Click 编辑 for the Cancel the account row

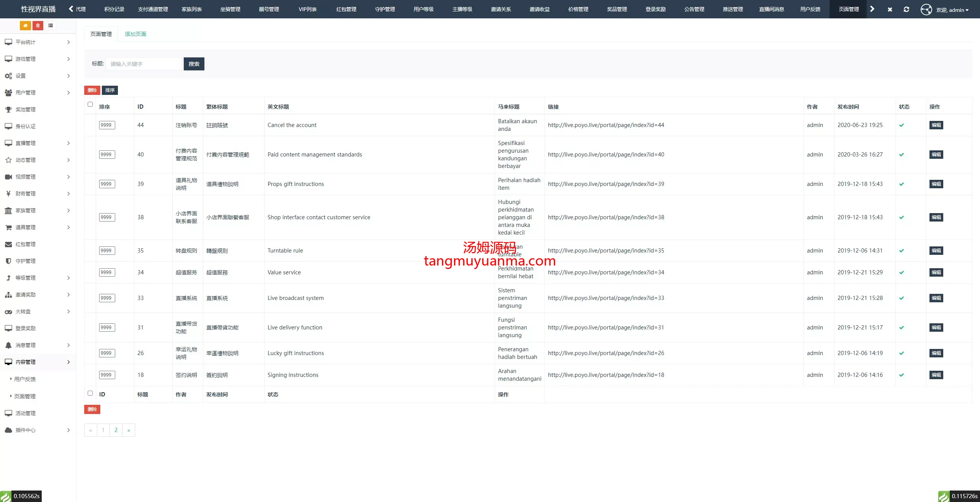[x=936, y=125]
